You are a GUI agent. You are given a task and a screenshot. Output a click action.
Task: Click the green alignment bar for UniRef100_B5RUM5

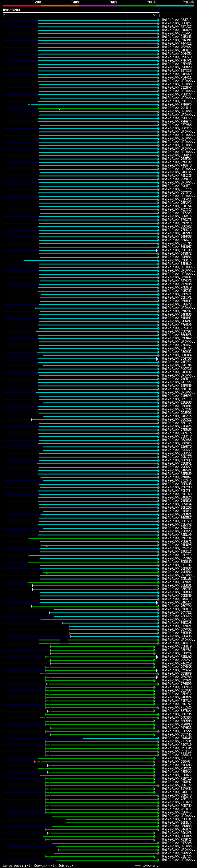point(93,562)
